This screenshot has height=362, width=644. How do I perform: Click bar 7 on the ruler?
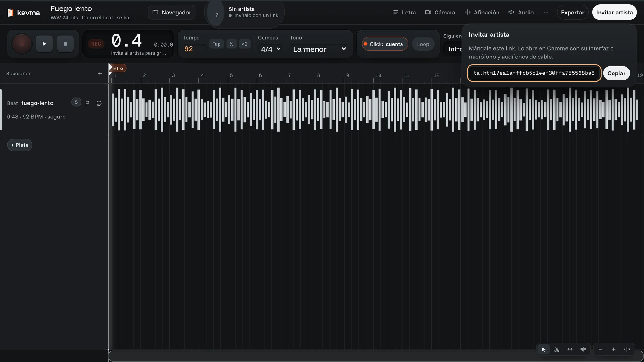(289, 75)
